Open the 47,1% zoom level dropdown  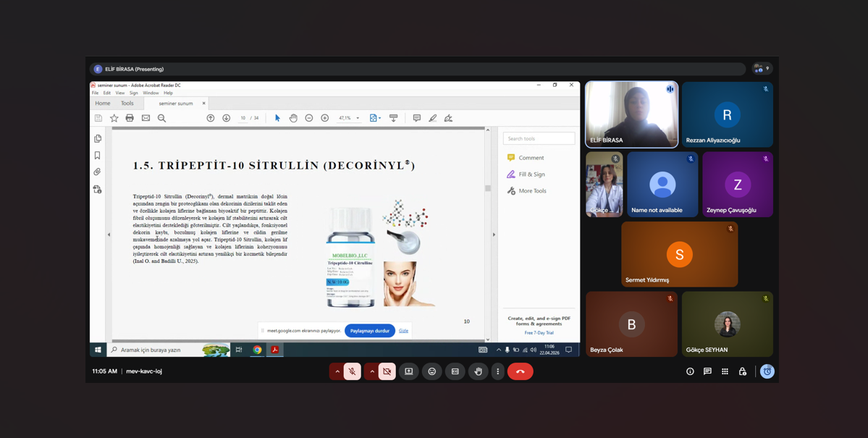click(x=358, y=118)
